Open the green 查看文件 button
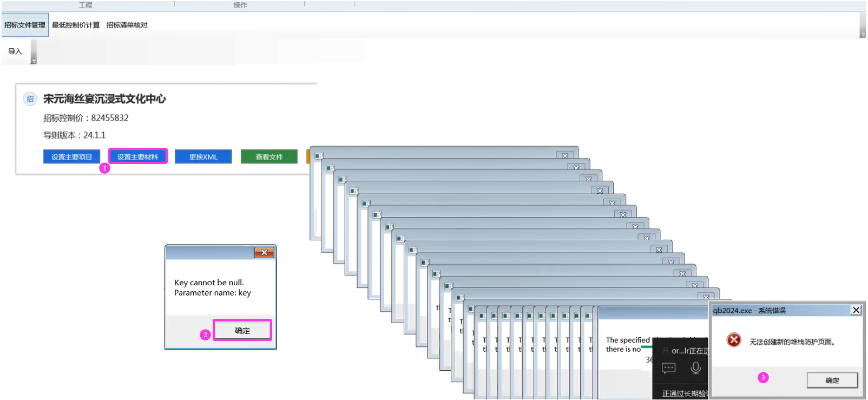The height and width of the screenshot is (400, 868). pyautogui.click(x=269, y=157)
